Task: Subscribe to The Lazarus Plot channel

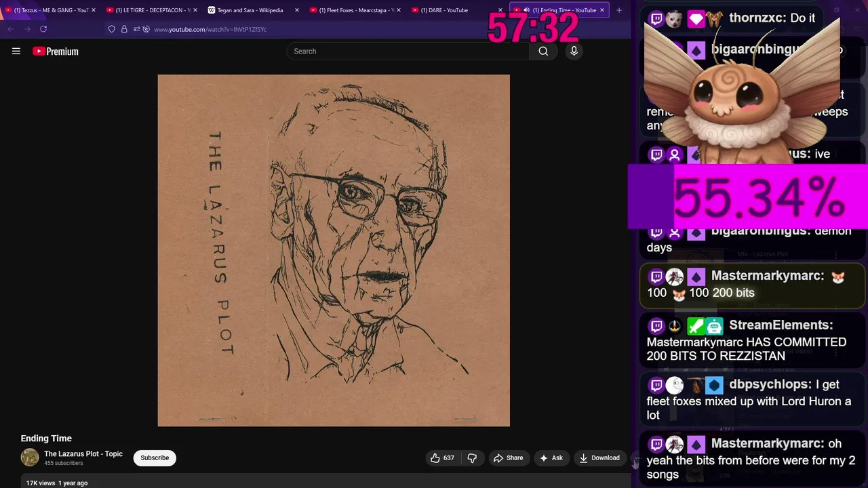Action: [x=155, y=458]
